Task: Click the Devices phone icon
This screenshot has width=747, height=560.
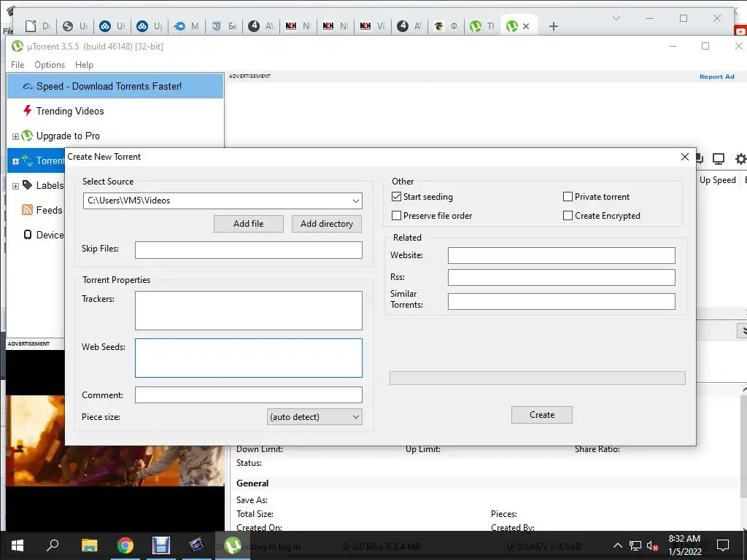Action: coord(28,235)
